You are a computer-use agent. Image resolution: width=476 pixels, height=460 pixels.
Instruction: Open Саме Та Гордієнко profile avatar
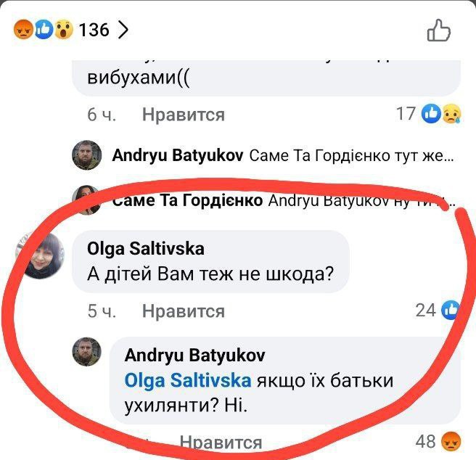click(87, 200)
